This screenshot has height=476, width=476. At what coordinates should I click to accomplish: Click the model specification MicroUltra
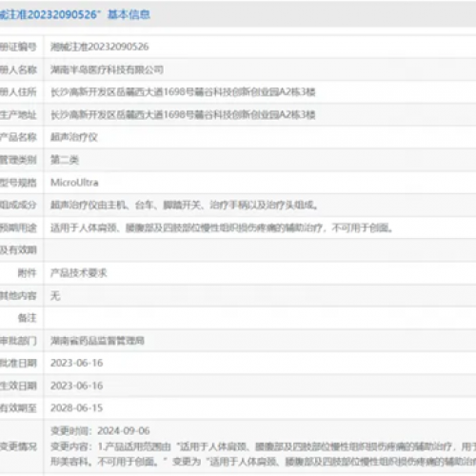click(x=74, y=183)
